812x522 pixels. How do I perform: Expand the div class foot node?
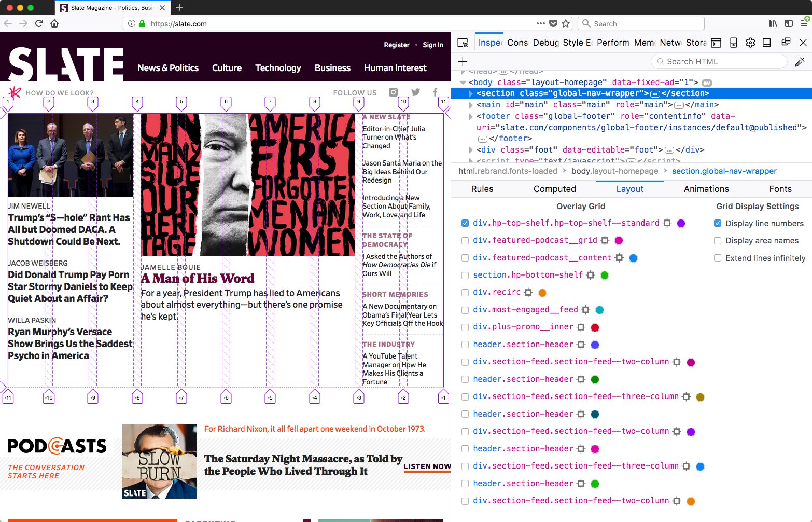coord(471,150)
